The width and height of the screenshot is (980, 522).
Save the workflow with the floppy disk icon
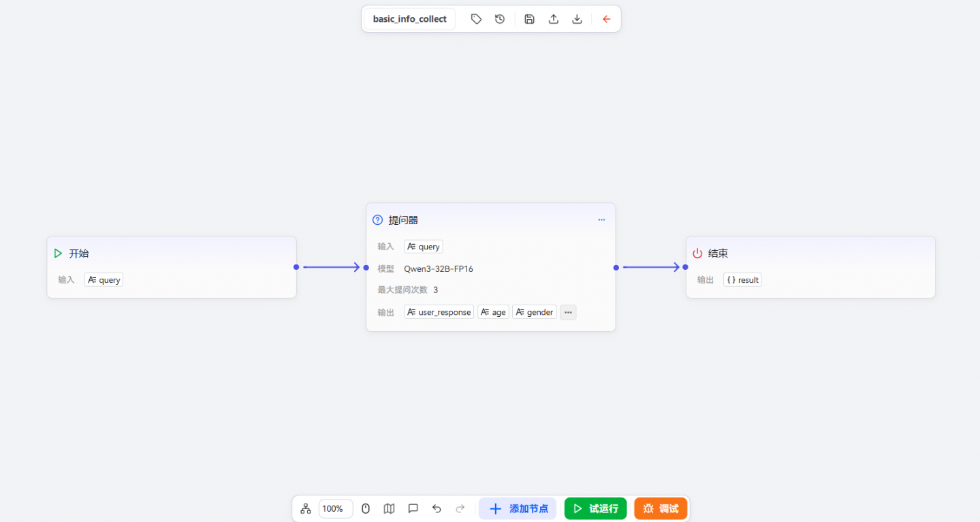(x=529, y=19)
